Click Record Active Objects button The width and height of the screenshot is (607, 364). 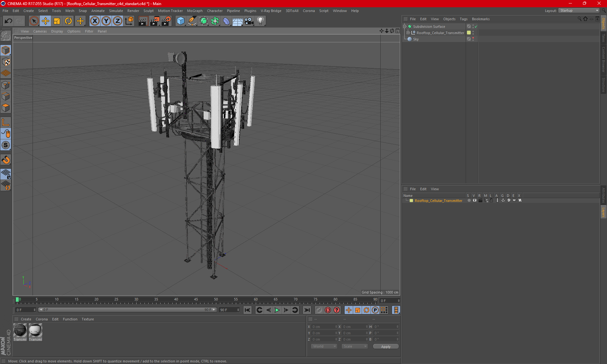pos(319,310)
